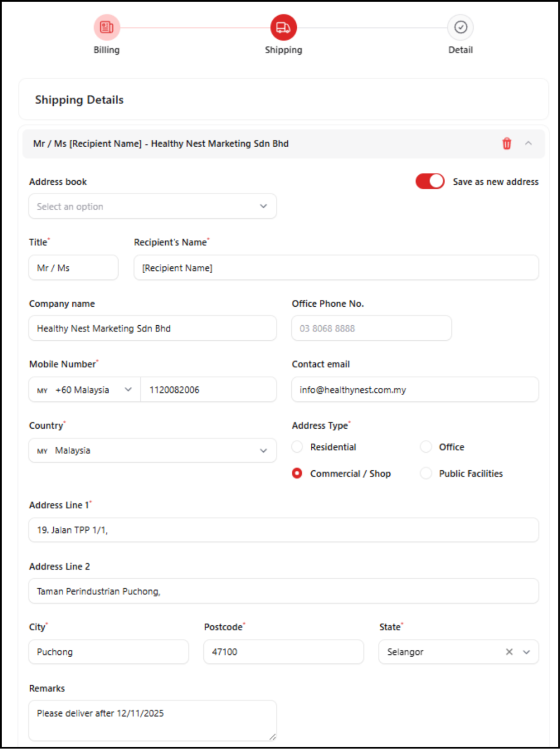The height and width of the screenshot is (754, 560).
Task: Click the Office Phone No. field
Action: [371, 328]
